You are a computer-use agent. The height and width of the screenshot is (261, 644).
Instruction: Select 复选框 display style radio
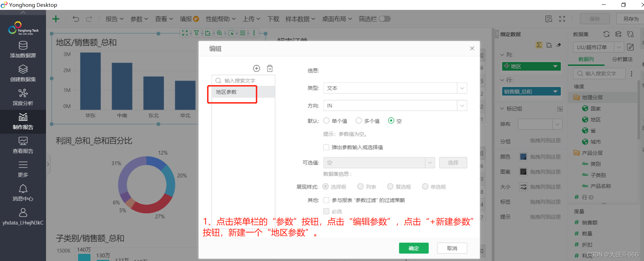point(390,186)
